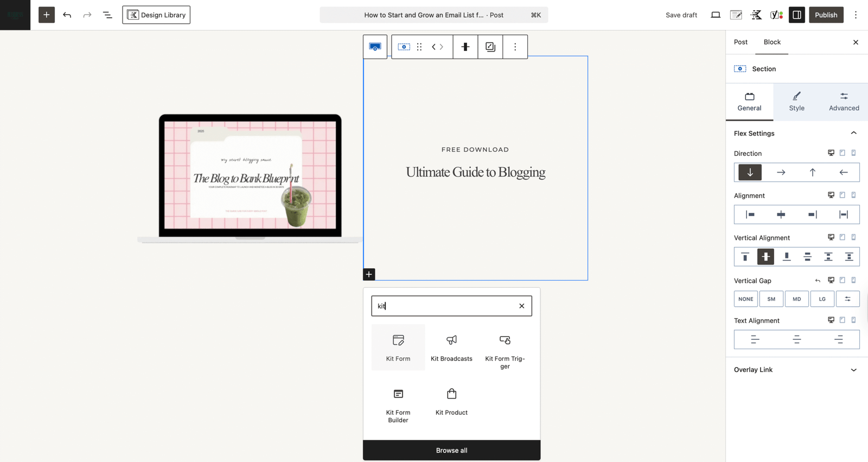
Task: Expand the Overlay Link panel
Action: [796, 370]
